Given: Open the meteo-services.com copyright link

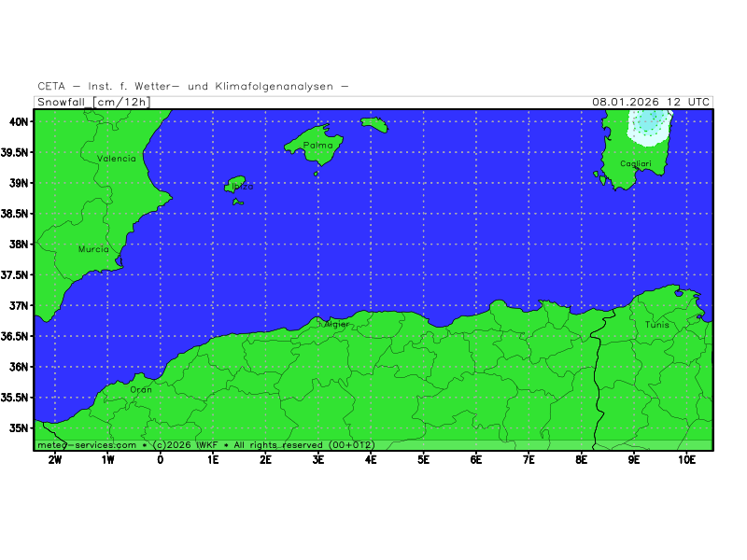Looking at the screenshot, I should 87,444.
